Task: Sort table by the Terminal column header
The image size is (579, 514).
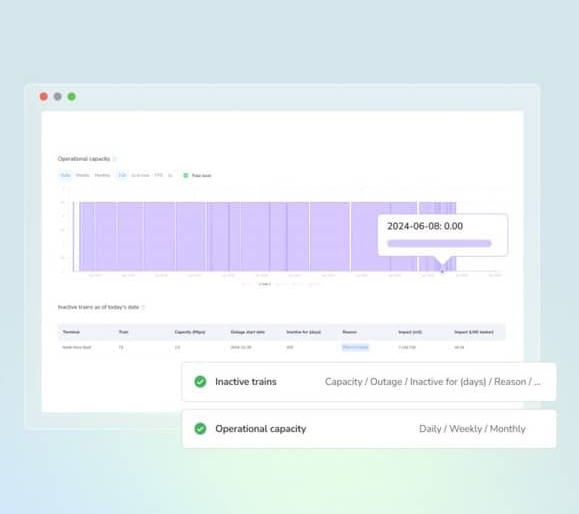Action: point(71,332)
